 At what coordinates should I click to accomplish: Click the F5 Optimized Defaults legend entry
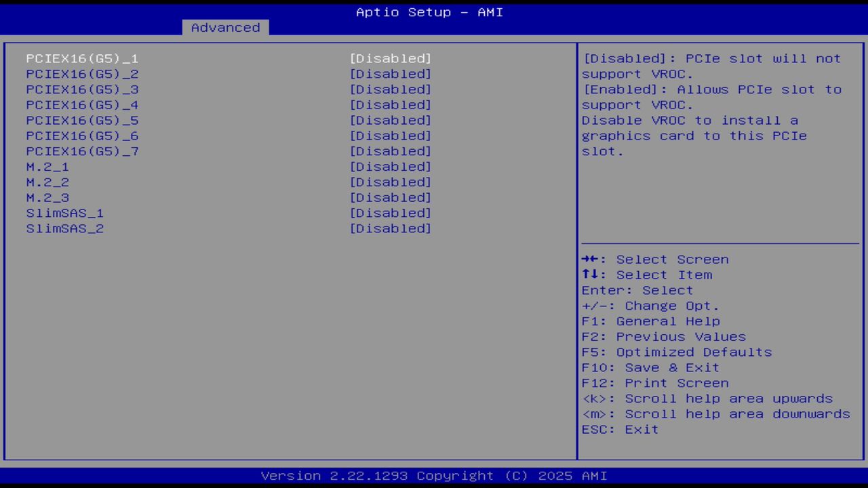tap(676, 352)
